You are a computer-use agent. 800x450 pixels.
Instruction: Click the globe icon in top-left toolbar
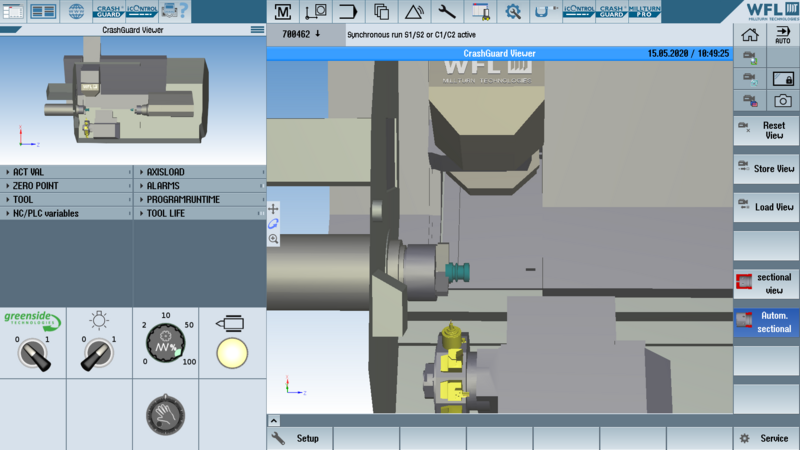tap(76, 12)
